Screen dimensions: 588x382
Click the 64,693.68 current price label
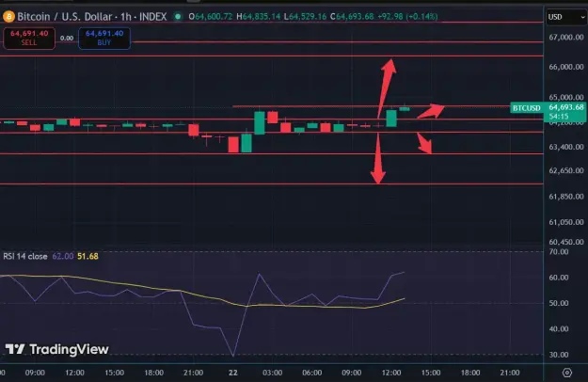tap(566, 107)
